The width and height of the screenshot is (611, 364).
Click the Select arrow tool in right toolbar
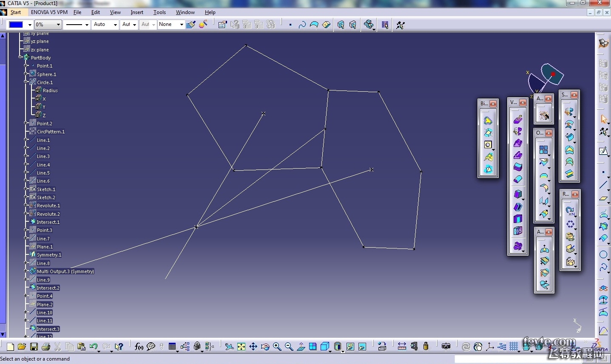(603, 119)
